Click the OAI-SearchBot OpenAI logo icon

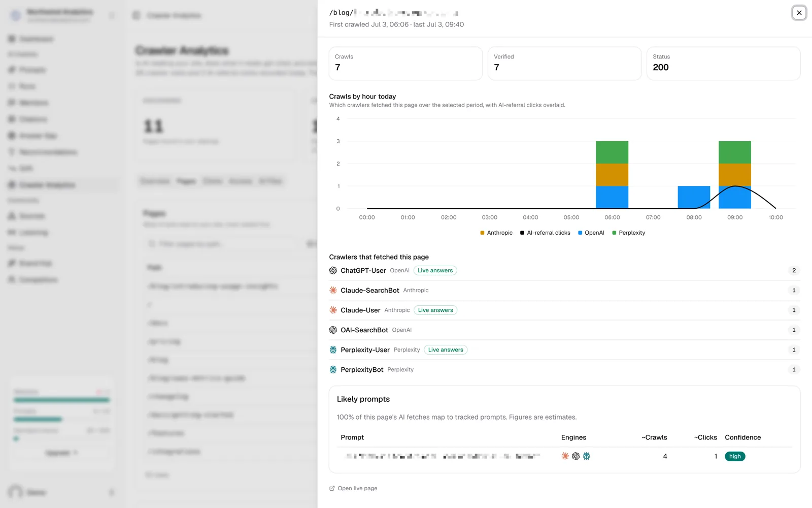333,330
